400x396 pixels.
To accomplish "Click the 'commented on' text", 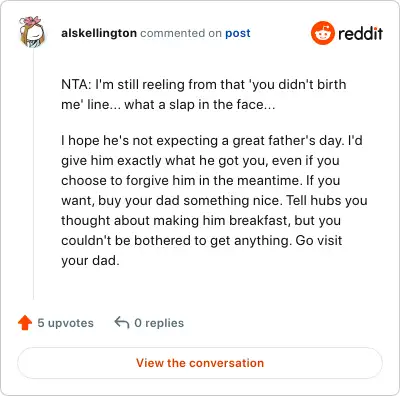I will pyautogui.click(x=181, y=33).
